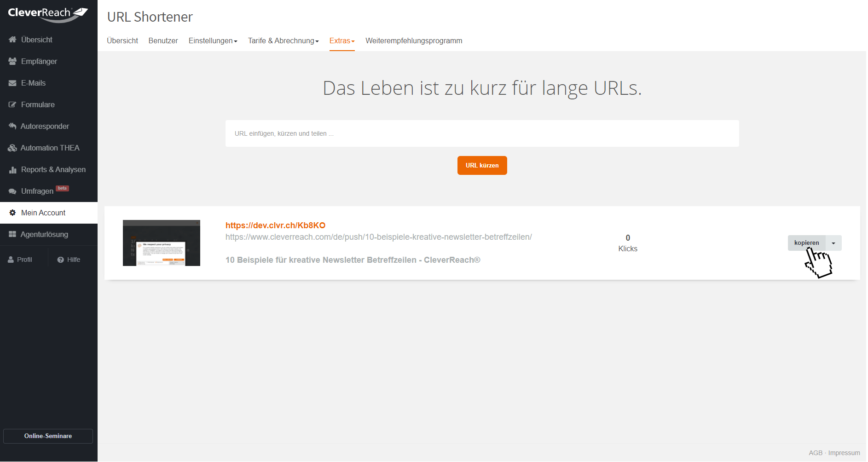Click the Profil user icon
This screenshot has height=462, width=868.
click(11, 260)
